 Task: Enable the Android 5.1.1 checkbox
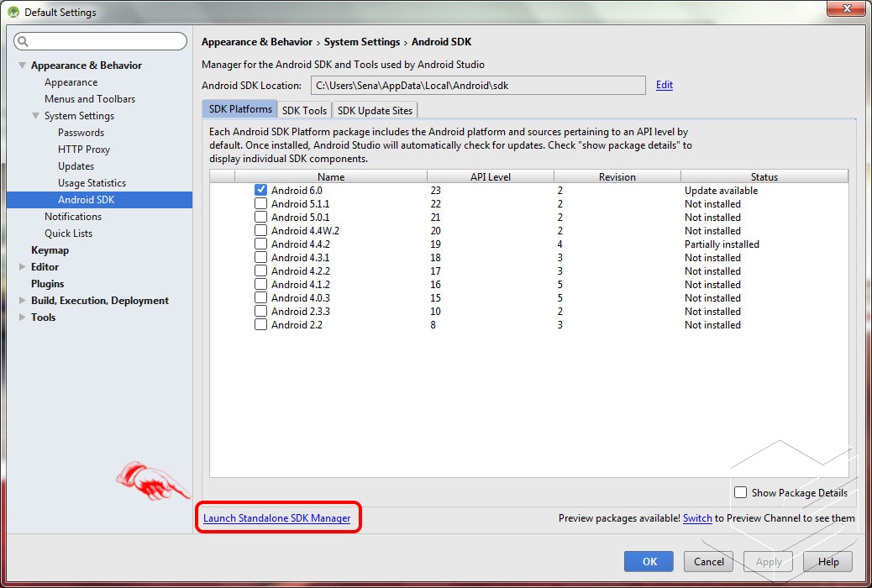[260, 203]
